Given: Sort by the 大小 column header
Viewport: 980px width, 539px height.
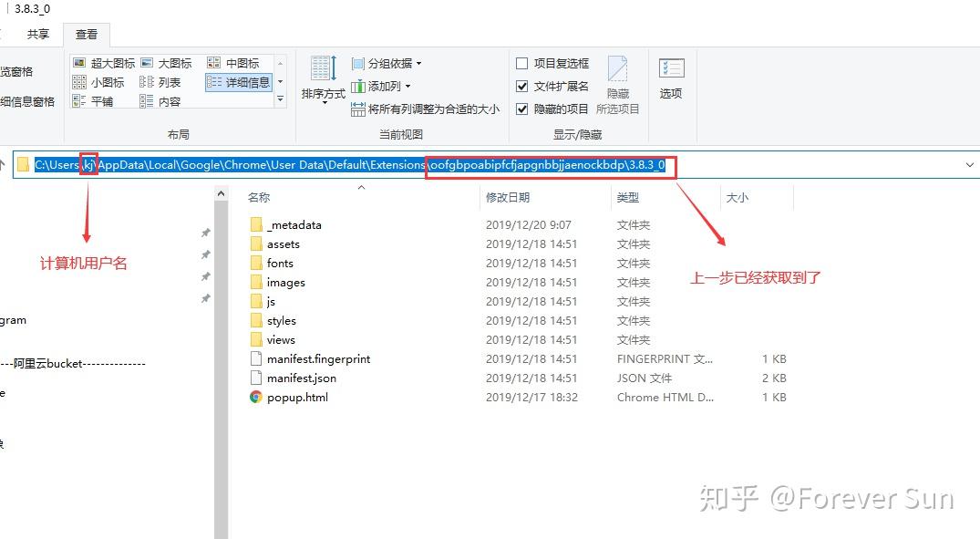Looking at the screenshot, I should click(x=737, y=198).
